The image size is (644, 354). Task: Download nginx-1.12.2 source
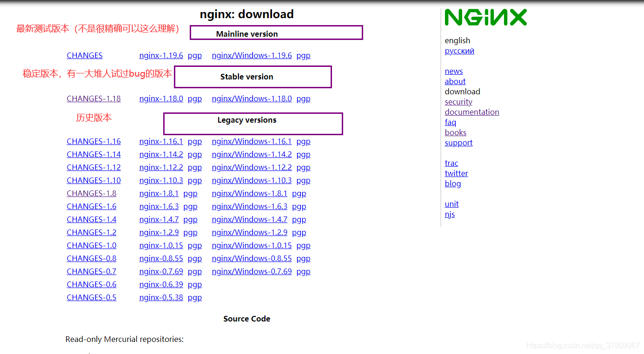(161, 167)
